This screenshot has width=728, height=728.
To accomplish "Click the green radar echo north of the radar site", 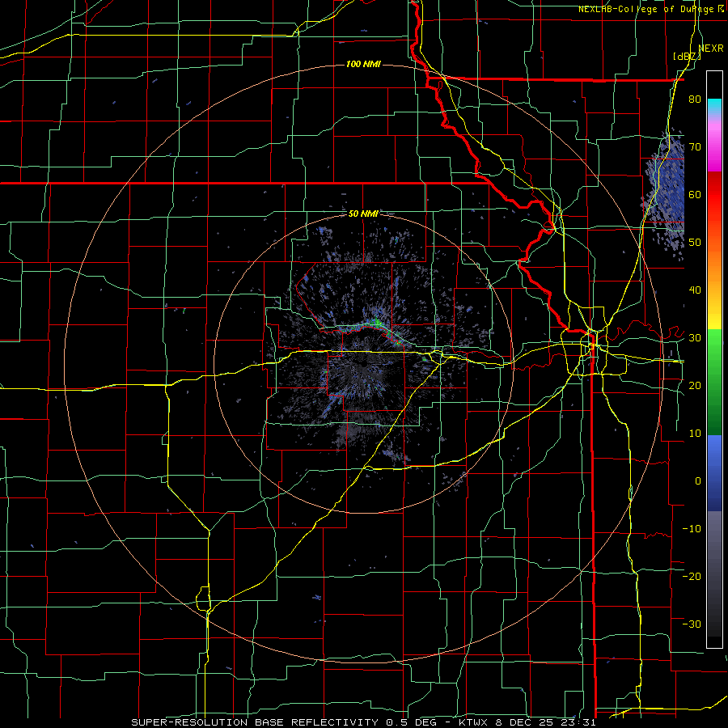I will 377,321.
